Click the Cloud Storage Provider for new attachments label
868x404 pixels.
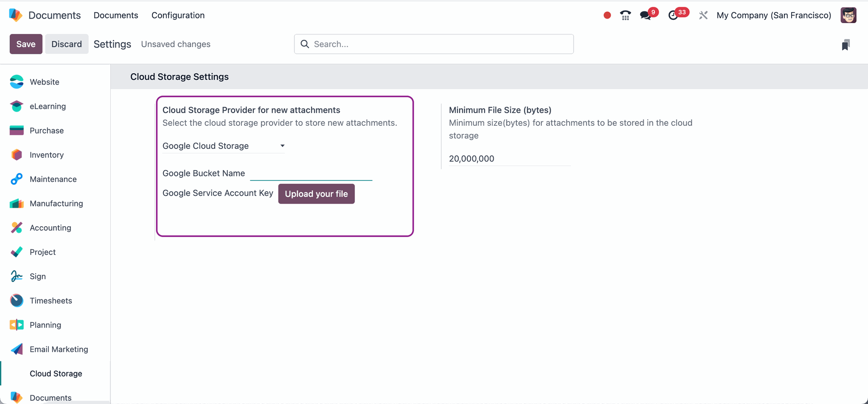[251, 110]
